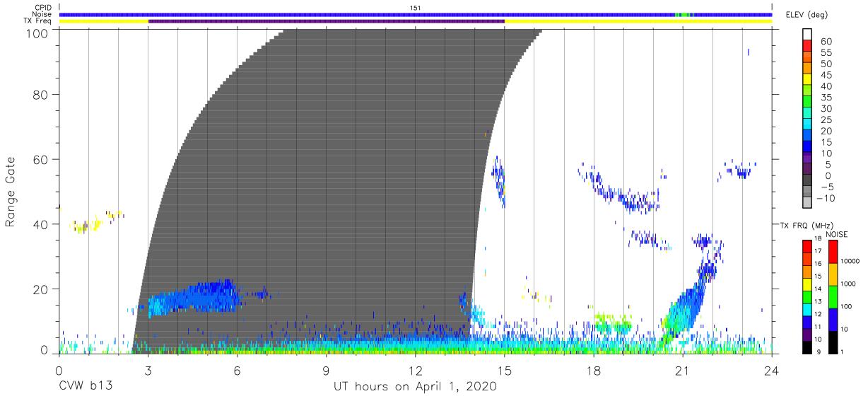This screenshot has height=401, width=868.
Task: Click the 80 tick on the Range Gate axis
Action: tap(41, 94)
